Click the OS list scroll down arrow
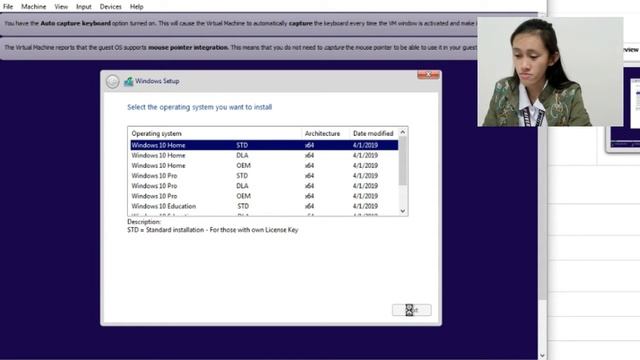Screen dimensions: 640x360 click(x=403, y=211)
